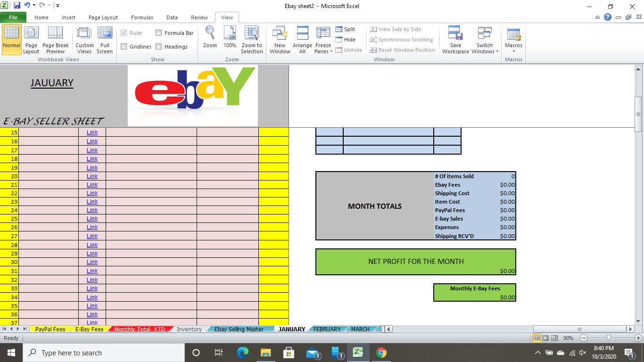This screenshot has width=644, height=362.
Task: Open Link in row 25
Action: 92,219
